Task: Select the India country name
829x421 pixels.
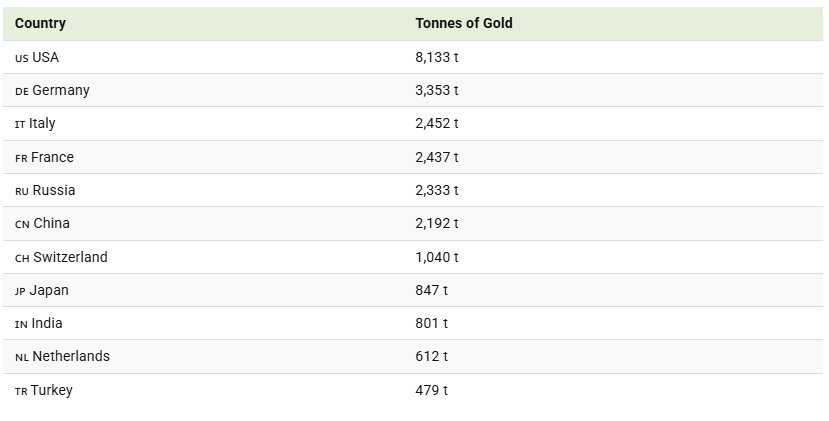Action: tap(47, 323)
